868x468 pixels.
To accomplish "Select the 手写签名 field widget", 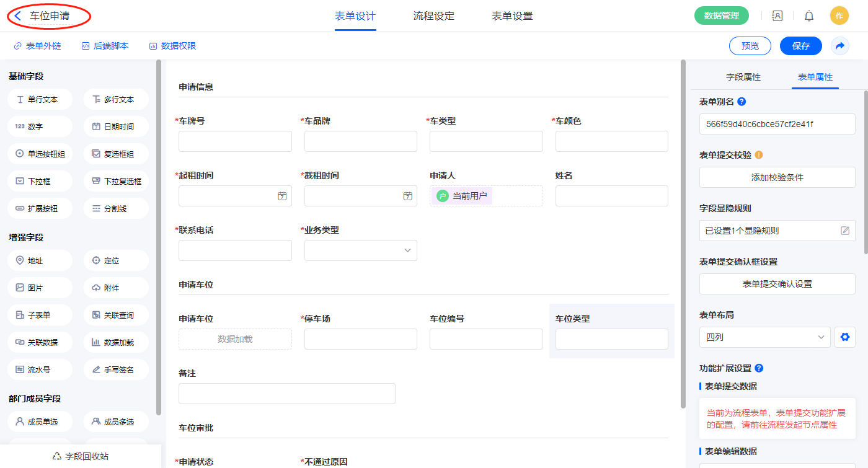I will (116, 369).
